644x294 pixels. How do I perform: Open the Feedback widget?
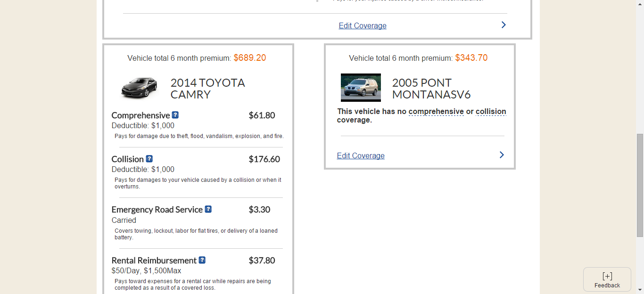[607, 280]
